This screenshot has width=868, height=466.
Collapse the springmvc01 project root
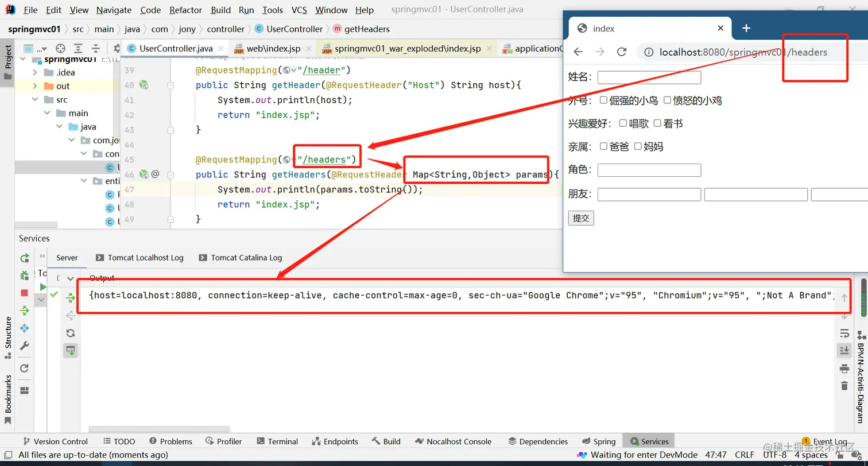(x=23, y=59)
